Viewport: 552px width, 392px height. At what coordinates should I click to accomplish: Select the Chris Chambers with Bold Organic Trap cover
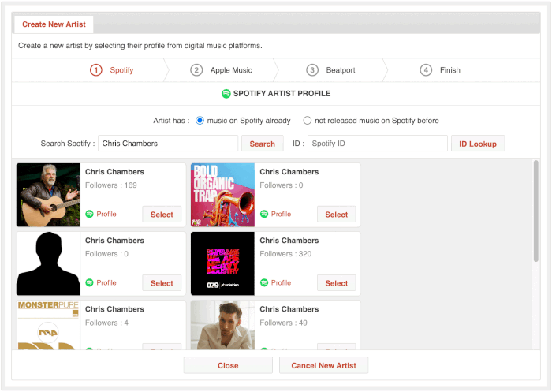pyautogui.click(x=337, y=214)
